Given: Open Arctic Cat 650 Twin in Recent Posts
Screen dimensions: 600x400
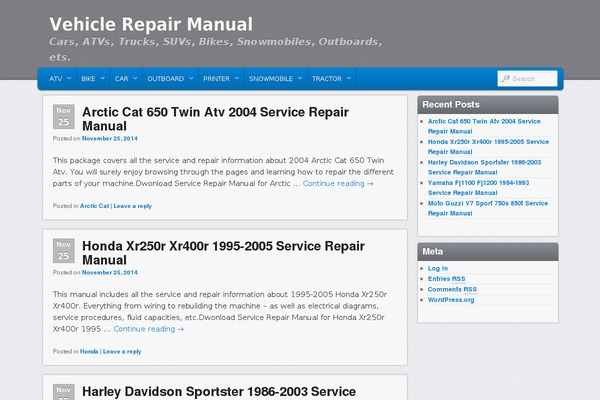Looking at the screenshot, I should point(484,126).
